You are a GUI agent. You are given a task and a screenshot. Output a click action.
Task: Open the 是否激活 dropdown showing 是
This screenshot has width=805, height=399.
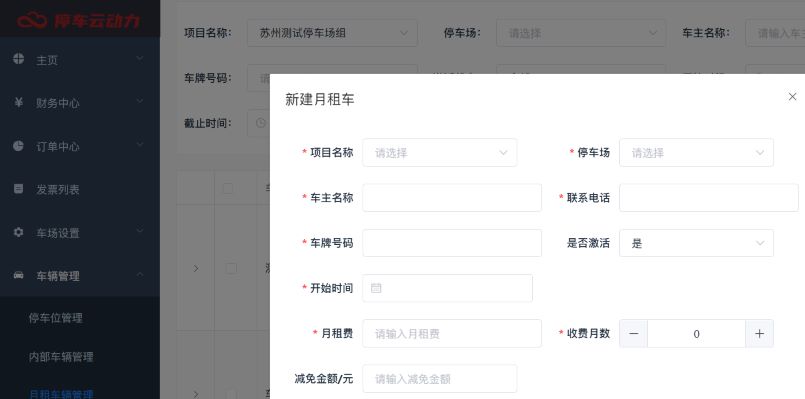pyautogui.click(x=696, y=243)
